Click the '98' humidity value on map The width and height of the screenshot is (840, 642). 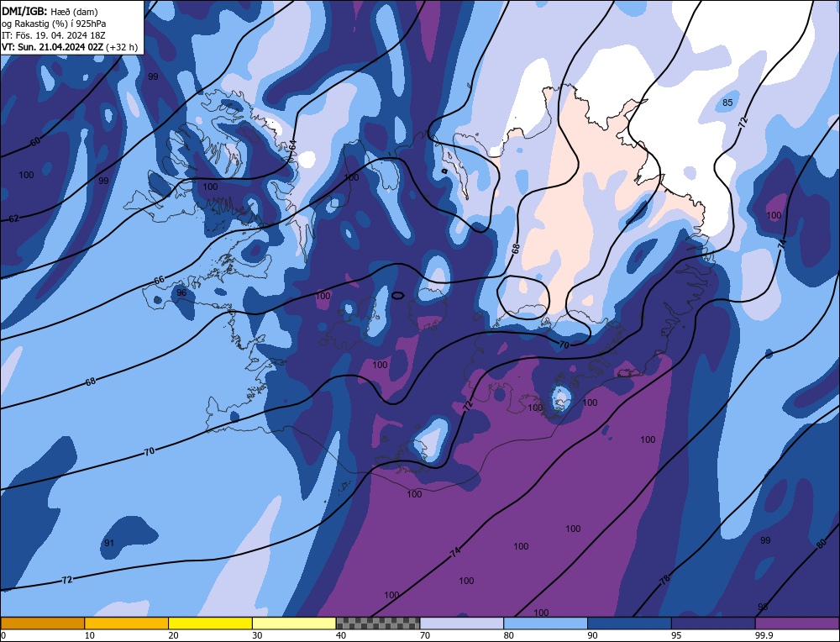tap(763, 607)
